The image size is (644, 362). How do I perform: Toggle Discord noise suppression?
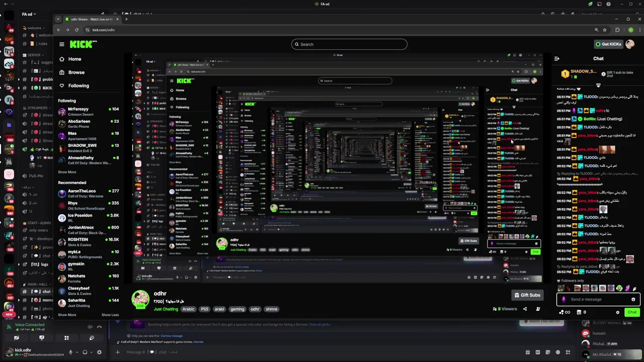coord(90,327)
